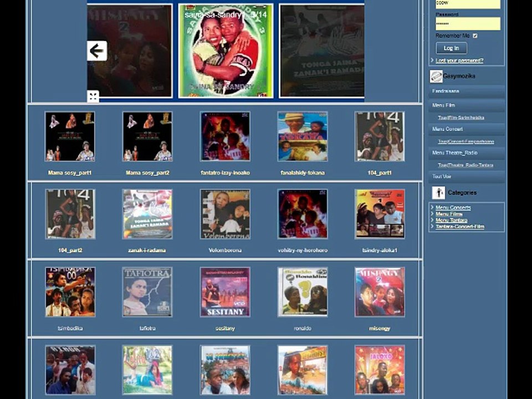Screen dimensions: 532x399
Task: Click the fanalahidy-tokana title text
Action: 303,173
